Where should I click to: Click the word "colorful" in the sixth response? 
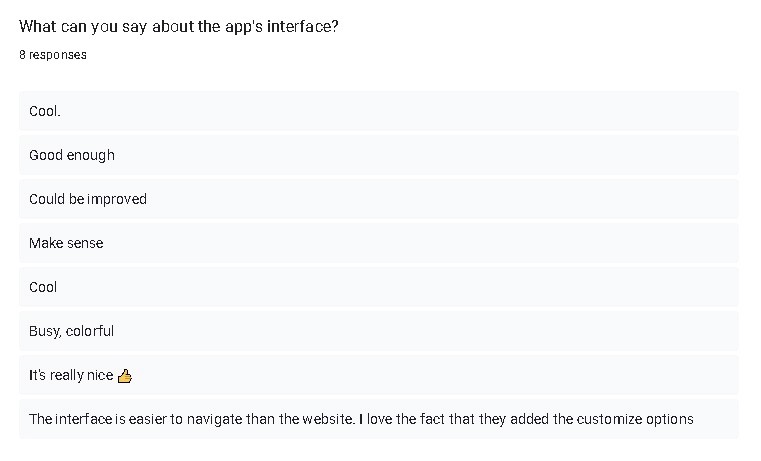tap(90, 331)
